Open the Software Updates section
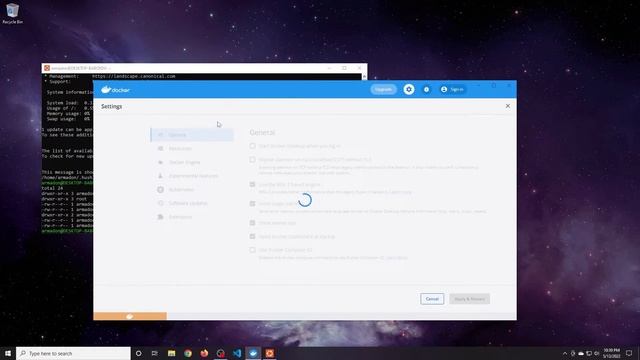Screen dimensions: 640x360 (192, 203)
